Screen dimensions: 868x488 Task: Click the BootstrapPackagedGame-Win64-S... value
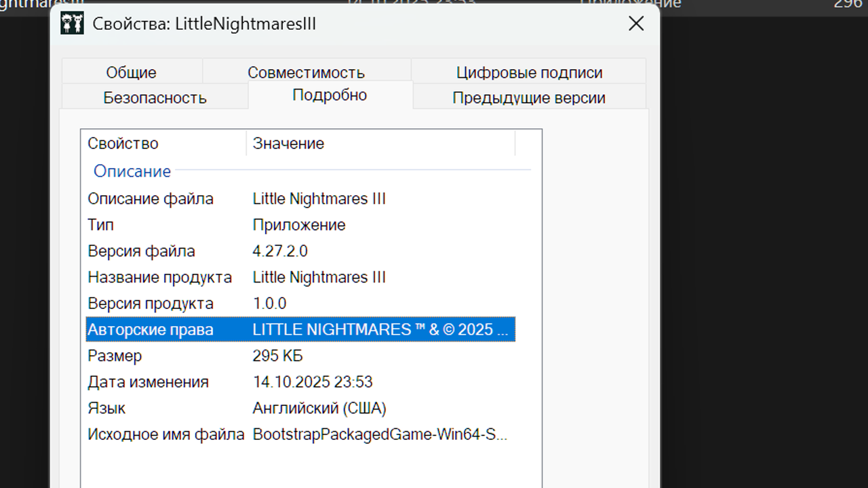click(380, 434)
